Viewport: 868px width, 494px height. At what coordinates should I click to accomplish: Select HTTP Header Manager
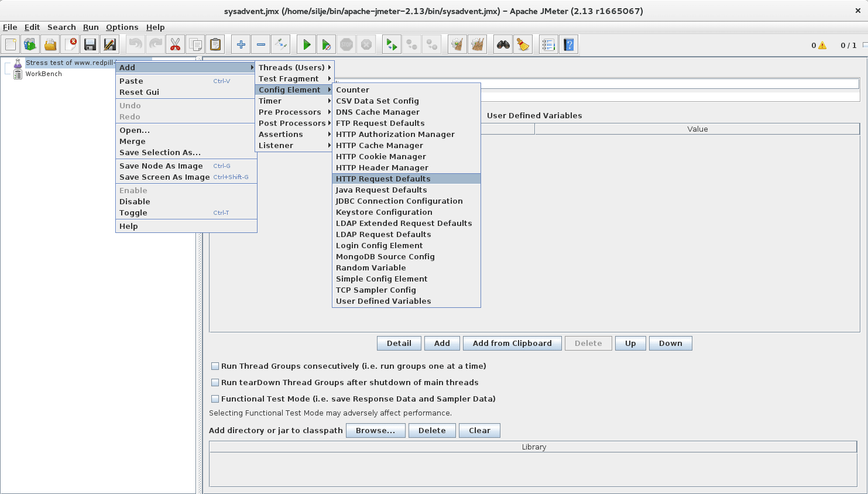click(x=406, y=167)
